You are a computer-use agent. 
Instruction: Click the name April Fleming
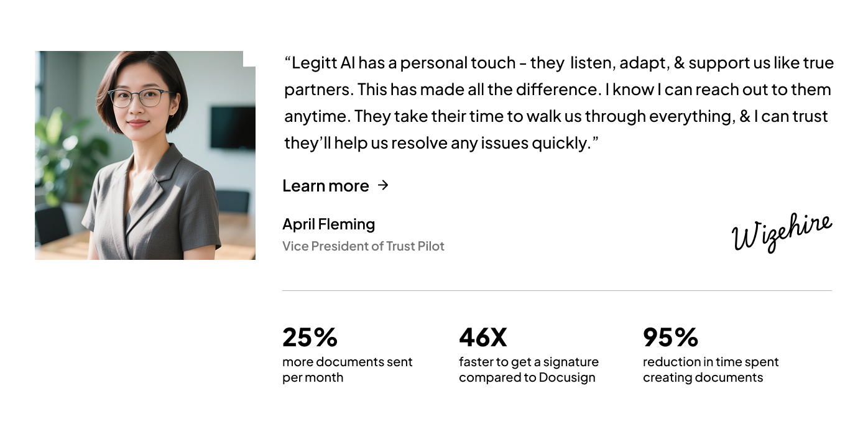[328, 224]
